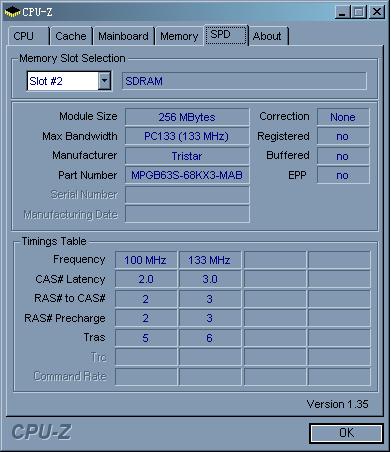Click the Module Size label

pyautogui.click(x=88, y=116)
